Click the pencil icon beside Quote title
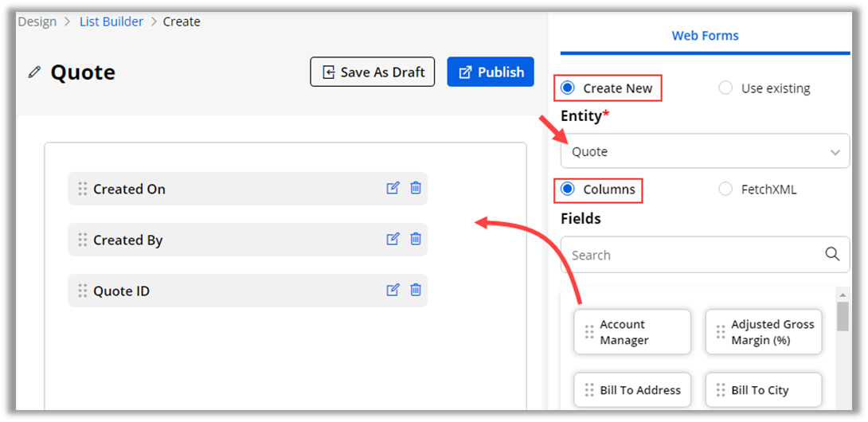The image size is (868, 422). 34,72
